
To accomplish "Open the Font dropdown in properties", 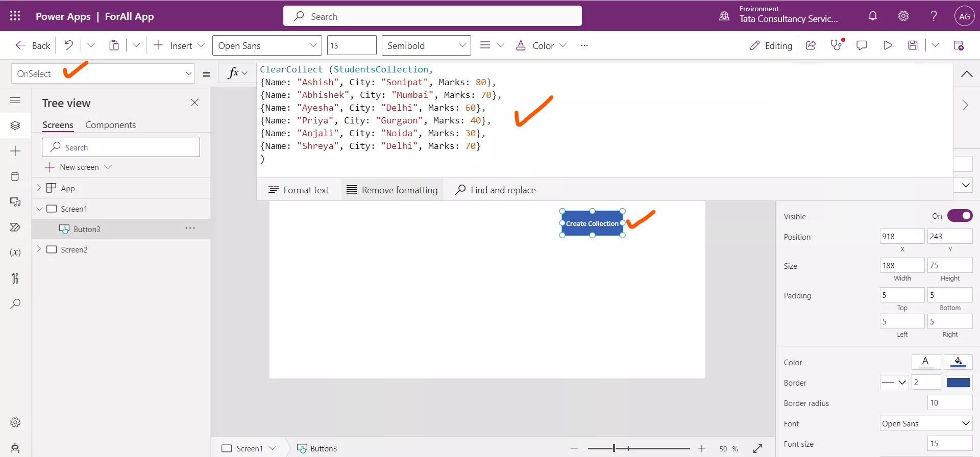I will (x=926, y=423).
